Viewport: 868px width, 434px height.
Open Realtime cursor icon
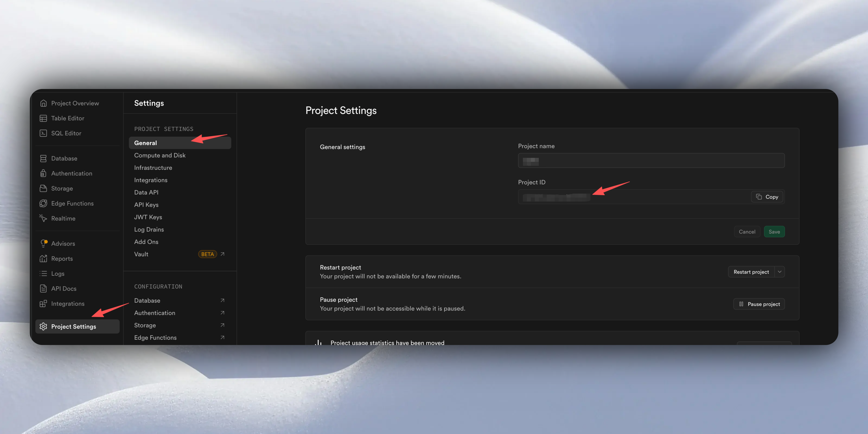click(43, 218)
